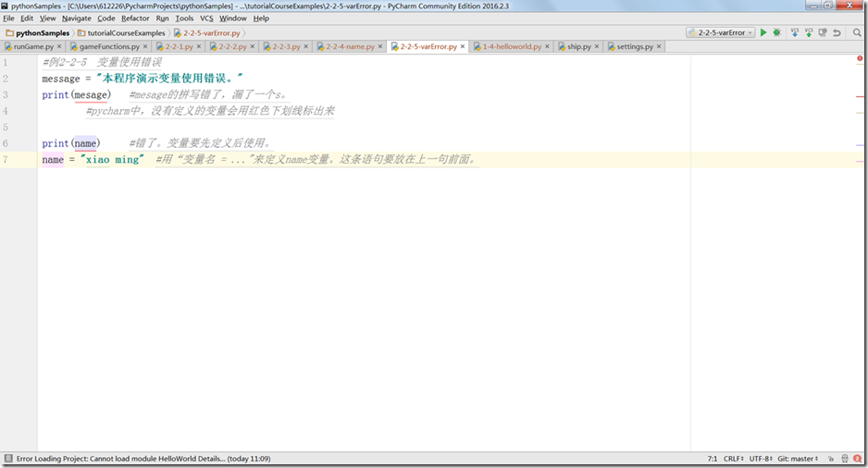868x468 pixels.
Task: Open the Edit menu
Action: click(x=27, y=18)
